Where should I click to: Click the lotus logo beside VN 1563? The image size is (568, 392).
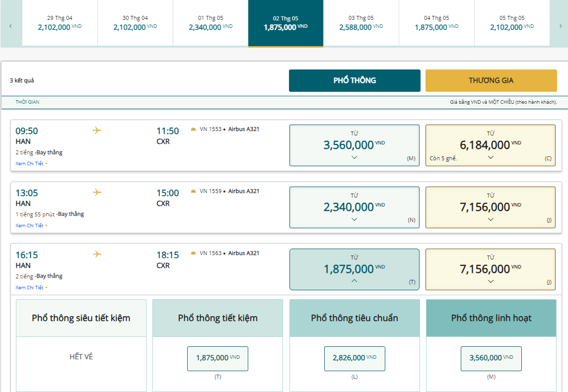(x=194, y=254)
